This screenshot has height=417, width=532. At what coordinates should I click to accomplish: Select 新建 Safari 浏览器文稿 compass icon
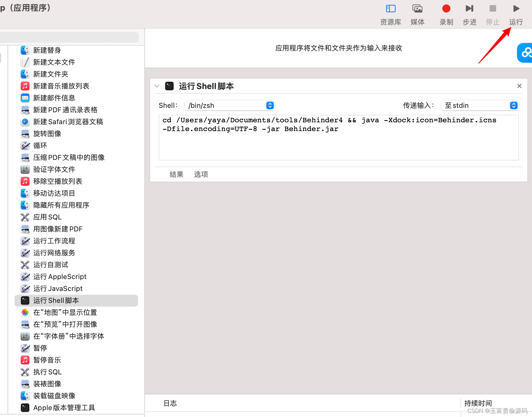[25, 122]
